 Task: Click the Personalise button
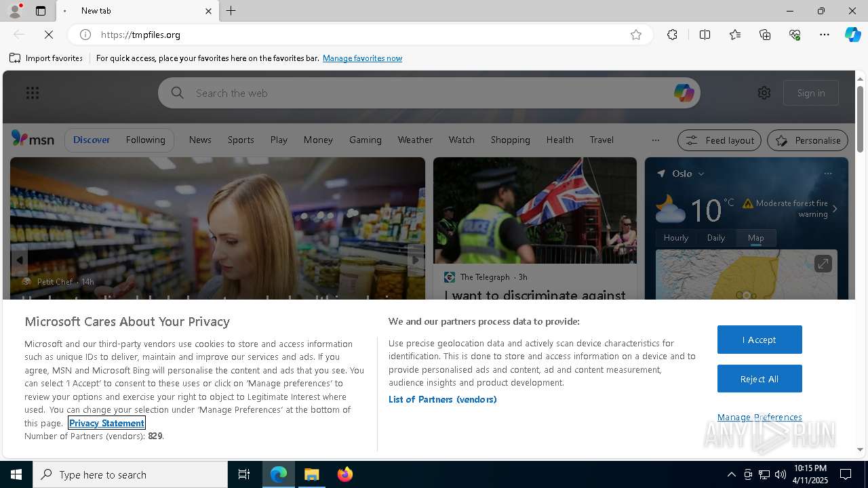808,140
